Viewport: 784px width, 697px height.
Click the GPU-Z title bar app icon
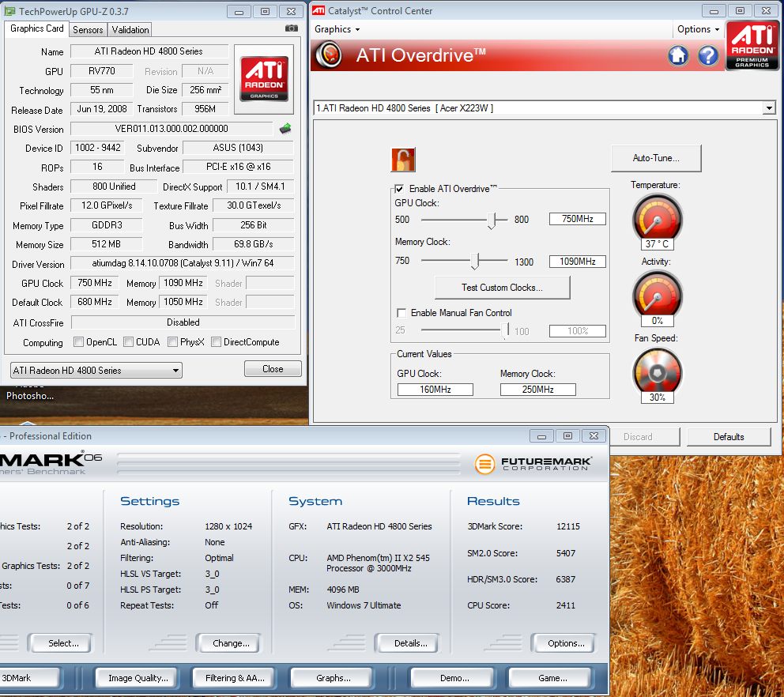click(9, 10)
